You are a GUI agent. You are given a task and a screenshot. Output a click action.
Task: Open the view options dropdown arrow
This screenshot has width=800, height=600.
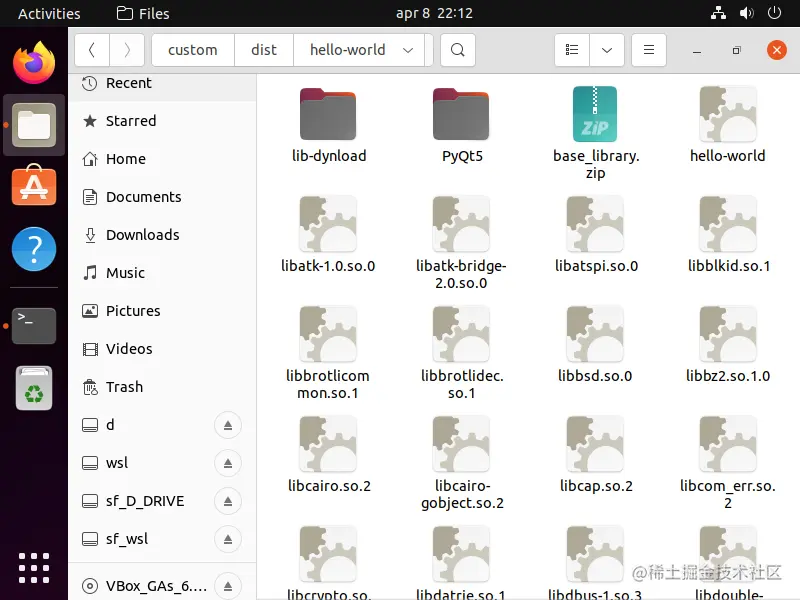pyautogui.click(x=607, y=49)
